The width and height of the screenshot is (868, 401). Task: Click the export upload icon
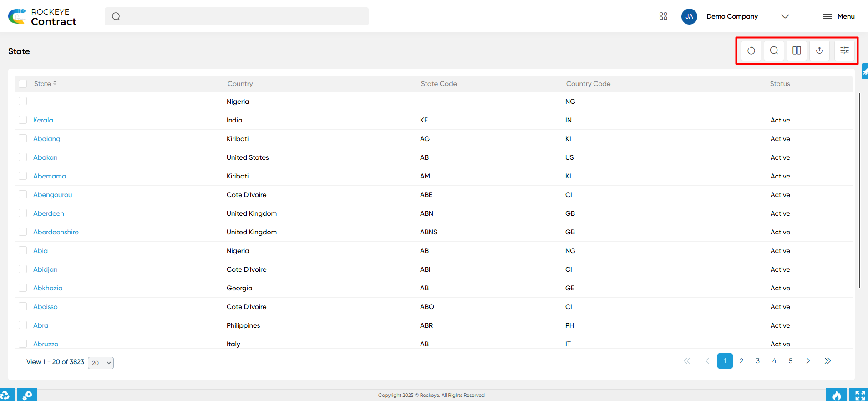point(819,51)
